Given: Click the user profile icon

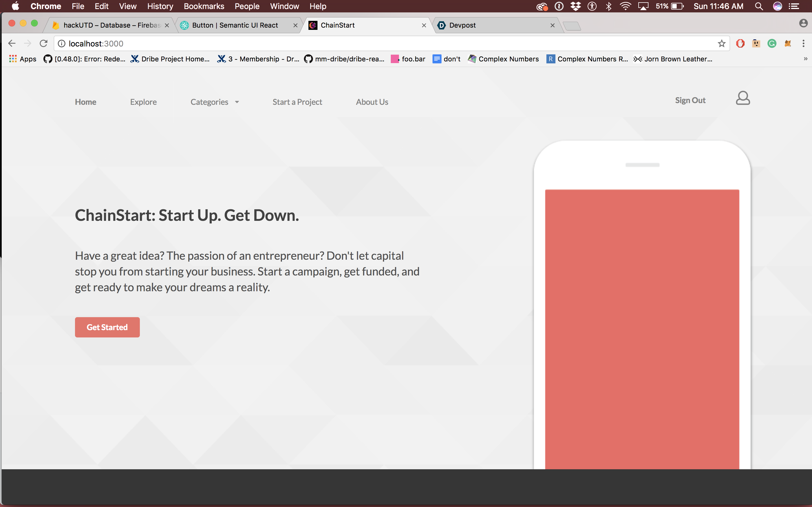Looking at the screenshot, I should pyautogui.click(x=743, y=98).
